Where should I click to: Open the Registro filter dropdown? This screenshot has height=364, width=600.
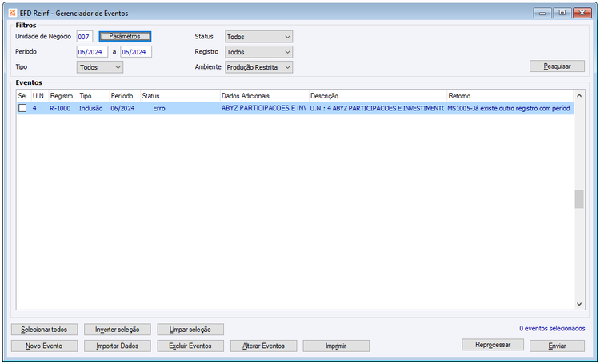pyautogui.click(x=258, y=52)
